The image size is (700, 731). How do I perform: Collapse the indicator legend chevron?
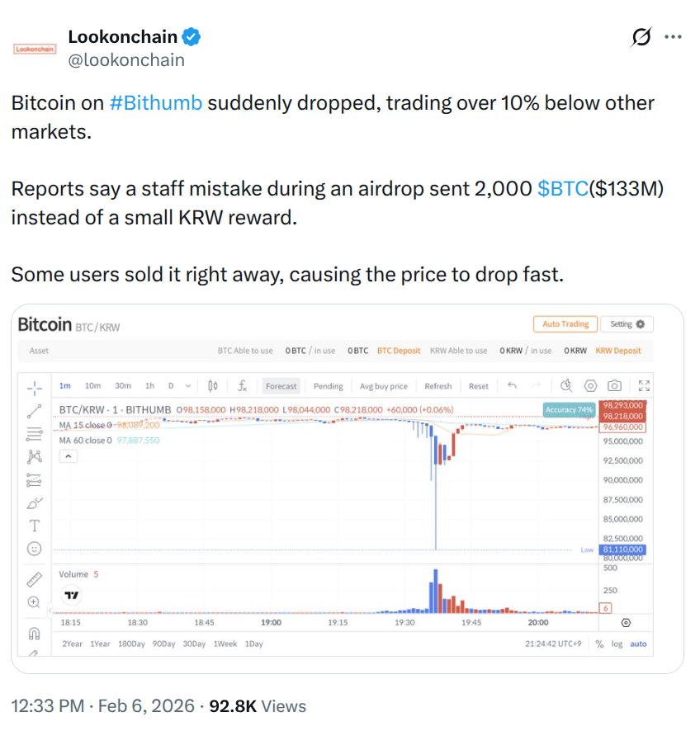(x=68, y=457)
